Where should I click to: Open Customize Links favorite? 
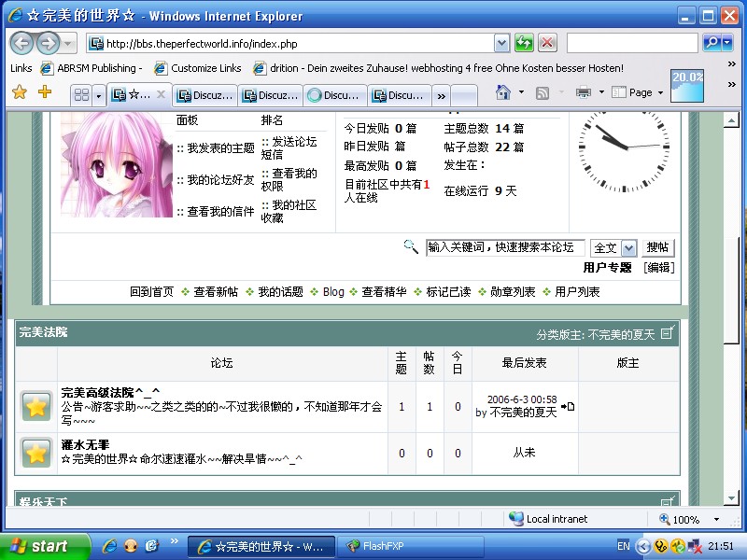coord(198,68)
